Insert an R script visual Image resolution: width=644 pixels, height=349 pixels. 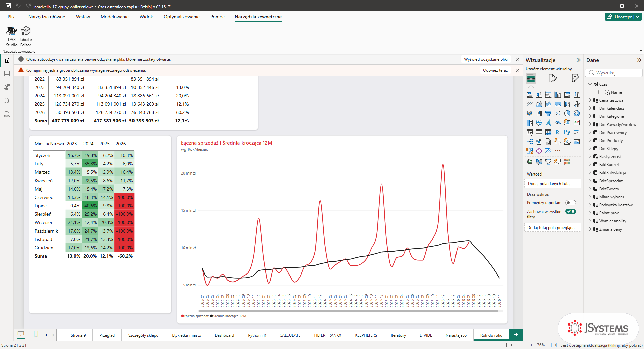[557, 132]
